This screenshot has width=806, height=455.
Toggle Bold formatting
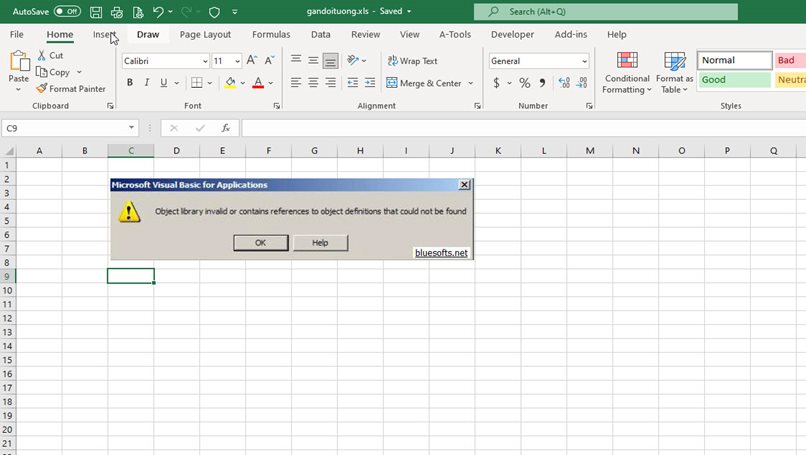point(129,83)
